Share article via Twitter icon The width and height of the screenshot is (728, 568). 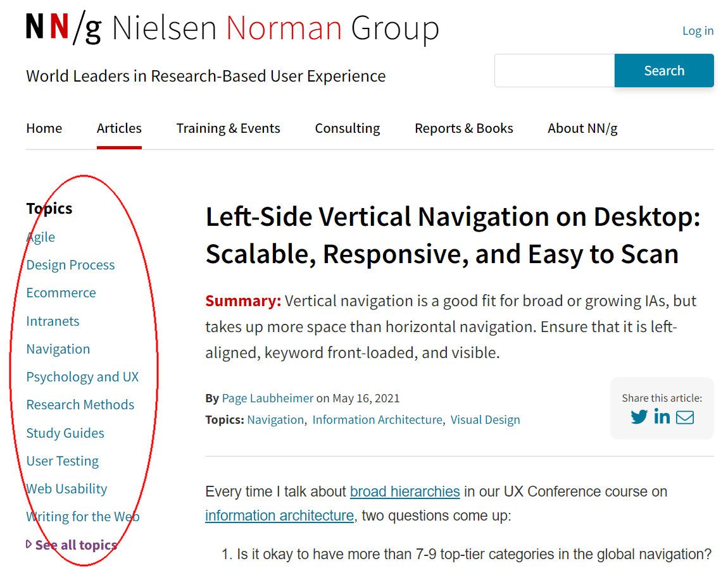pyautogui.click(x=639, y=417)
